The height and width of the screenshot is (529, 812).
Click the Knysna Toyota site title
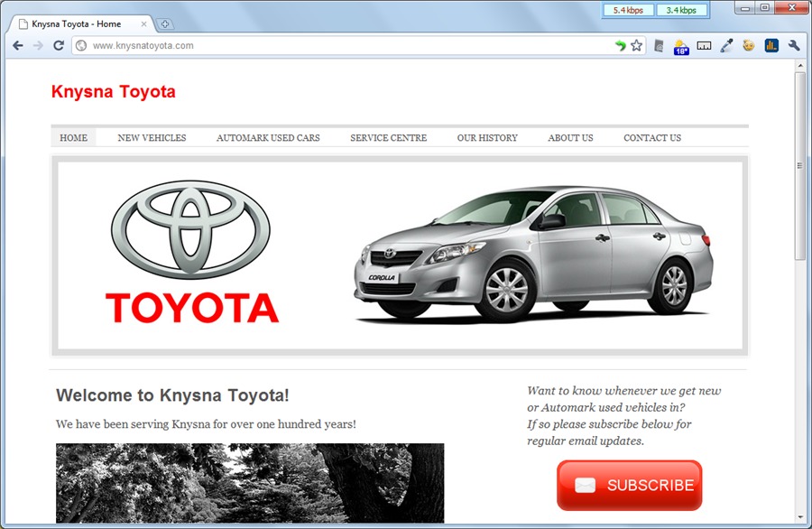(114, 92)
